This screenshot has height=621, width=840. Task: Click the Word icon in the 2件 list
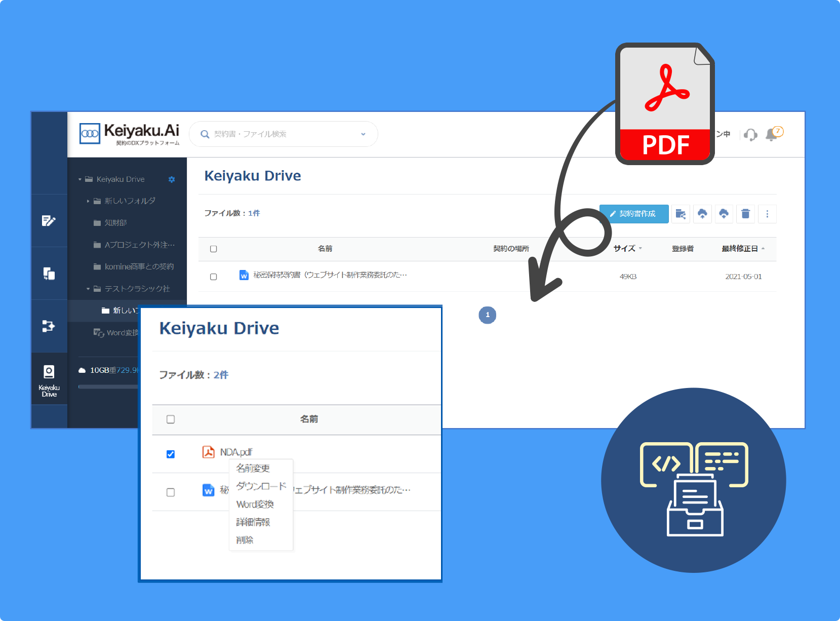click(x=208, y=490)
